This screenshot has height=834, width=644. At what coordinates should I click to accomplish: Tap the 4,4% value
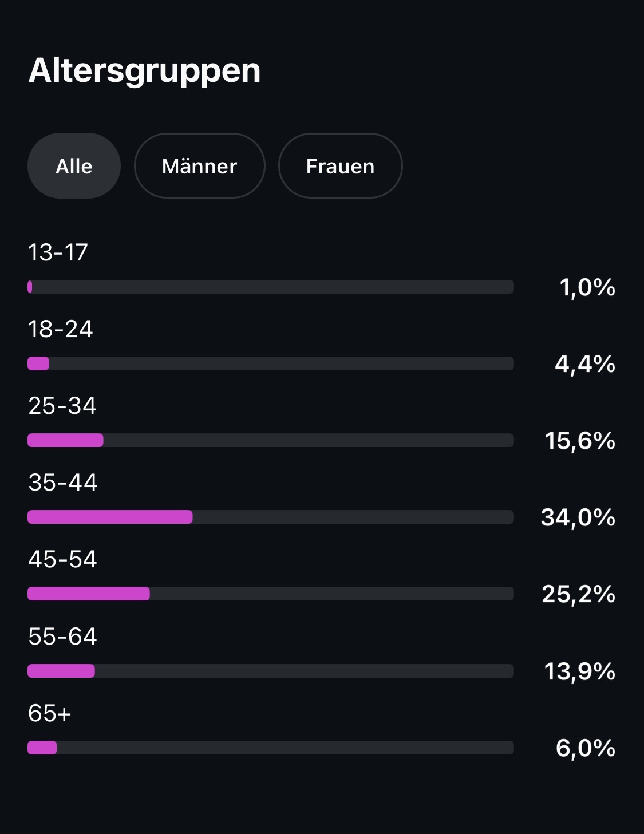click(x=584, y=364)
